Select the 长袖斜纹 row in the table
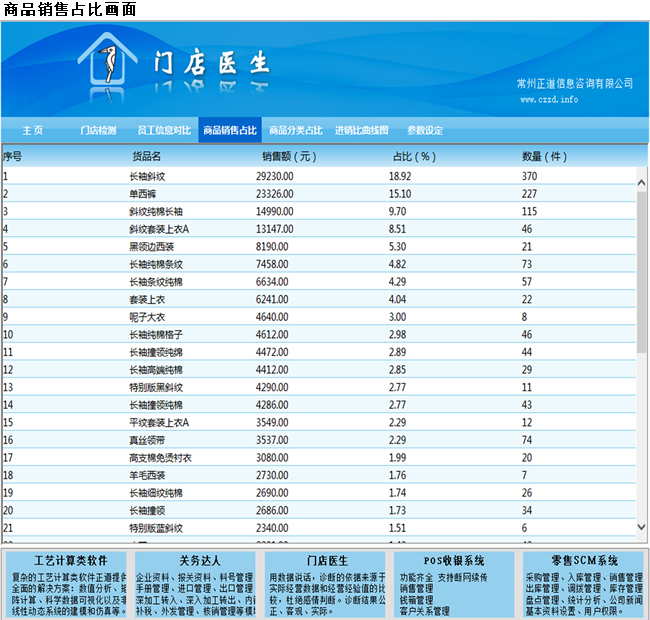 tap(148, 176)
